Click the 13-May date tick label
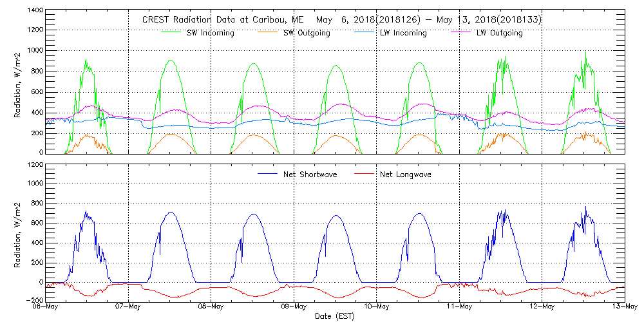Viewport: 644px width, 322px height. [x=623, y=307]
